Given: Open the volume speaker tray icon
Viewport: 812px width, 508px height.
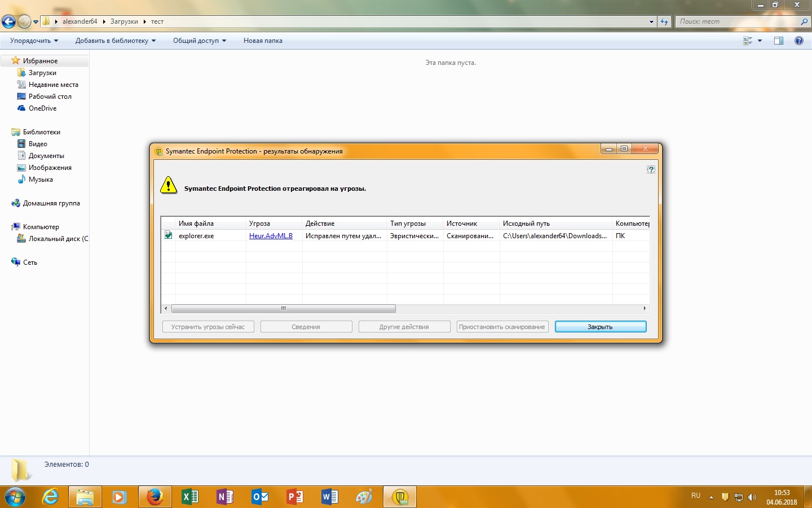Looking at the screenshot, I should pyautogui.click(x=752, y=497).
